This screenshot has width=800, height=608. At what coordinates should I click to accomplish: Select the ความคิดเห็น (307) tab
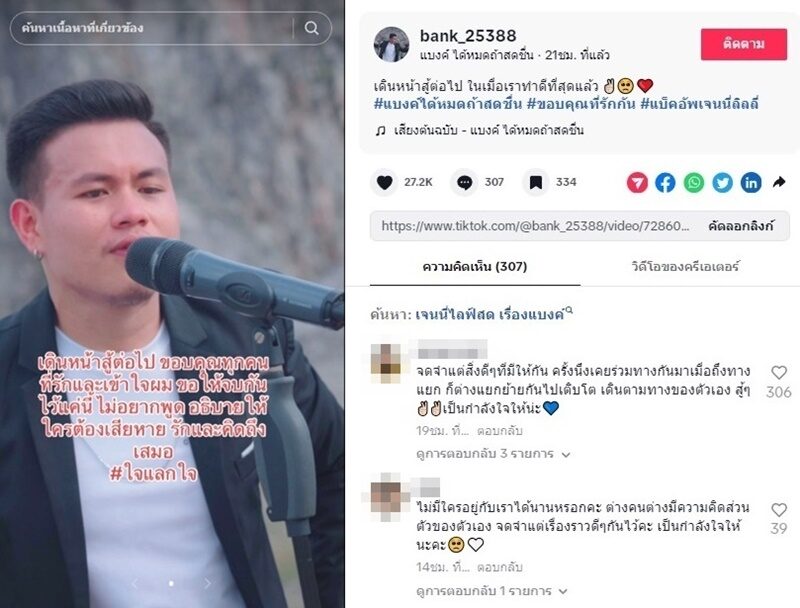(x=474, y=266)
